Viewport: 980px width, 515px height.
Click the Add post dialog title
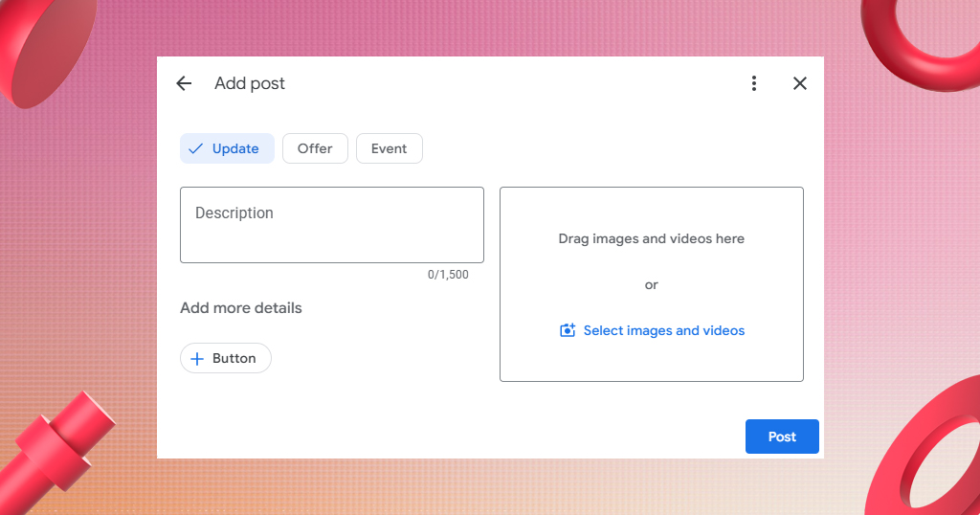[x=250, y=83]
